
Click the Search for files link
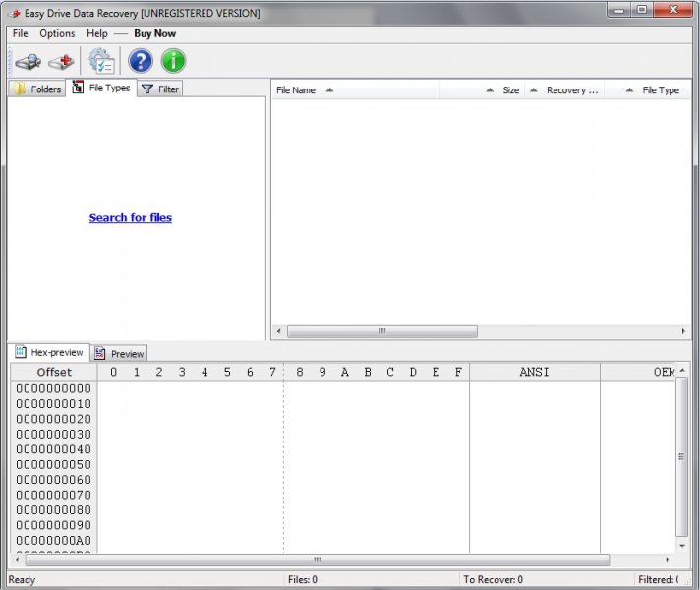[x=131, y=218]
